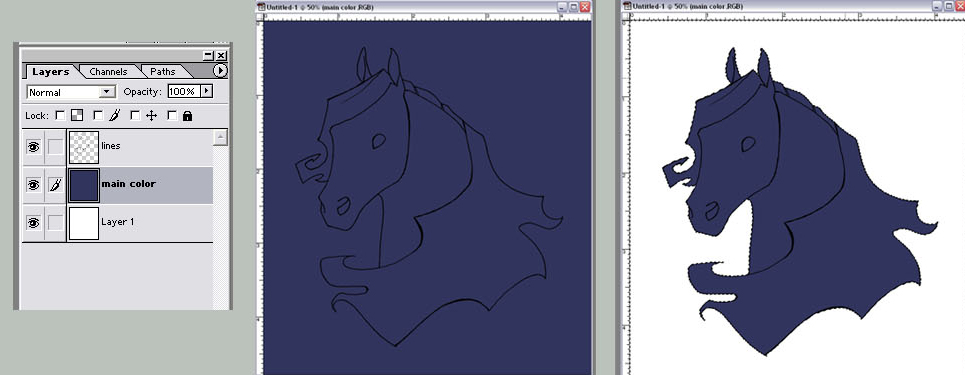This screenshot has width=965, height=375.
Task: Switch to the Paths tab
Action: tap(162, 71)
